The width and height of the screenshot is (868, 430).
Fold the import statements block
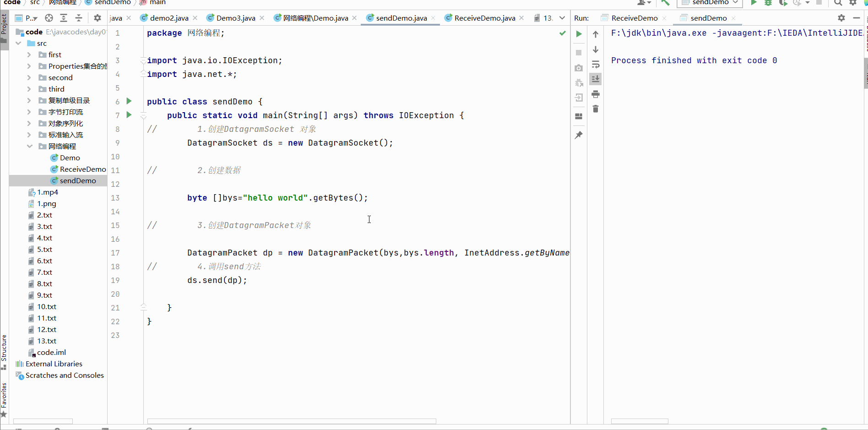[x=143, y=60]
